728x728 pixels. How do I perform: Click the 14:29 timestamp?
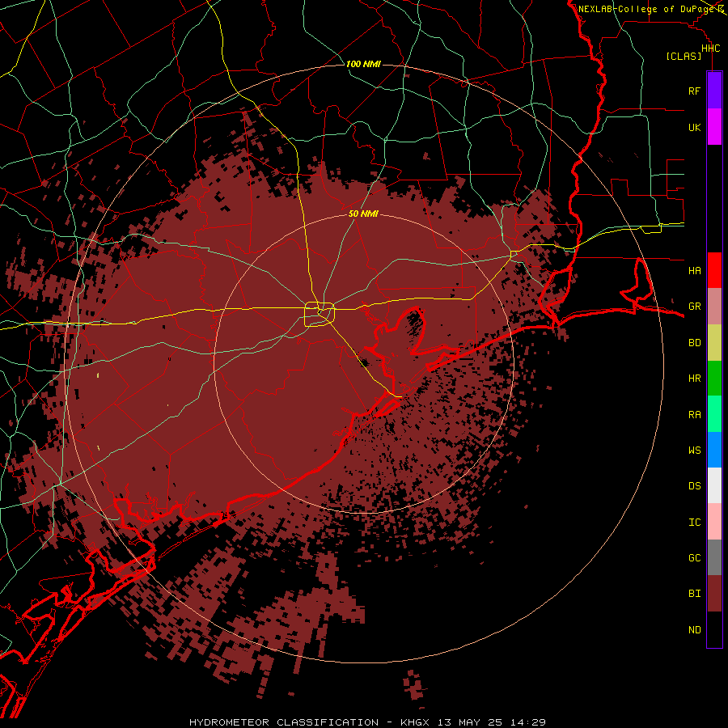click(x=528, y=722)
